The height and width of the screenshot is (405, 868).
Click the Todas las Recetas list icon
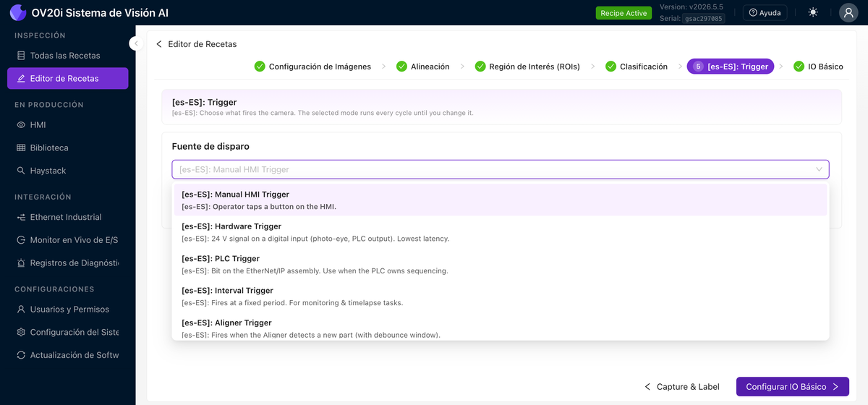coord(21,56)
